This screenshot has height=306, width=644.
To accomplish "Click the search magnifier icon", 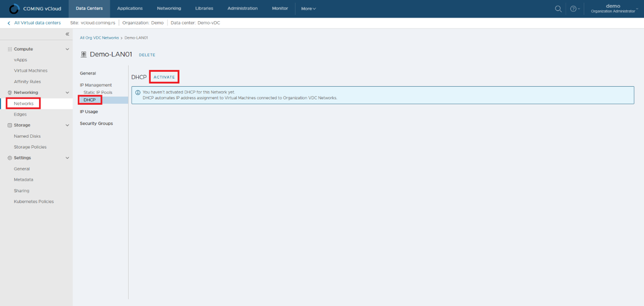I will pyautogui.click(x=558, y=9).
